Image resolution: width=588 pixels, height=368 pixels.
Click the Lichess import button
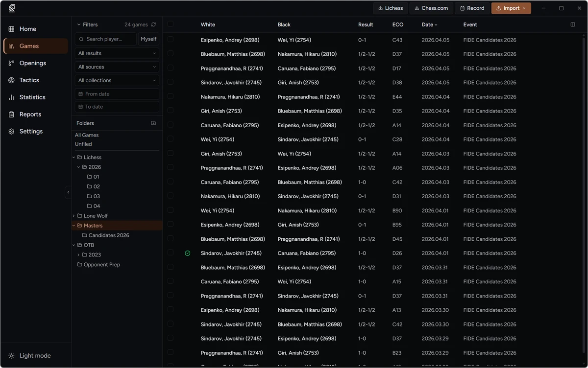[x=391, y=8]
